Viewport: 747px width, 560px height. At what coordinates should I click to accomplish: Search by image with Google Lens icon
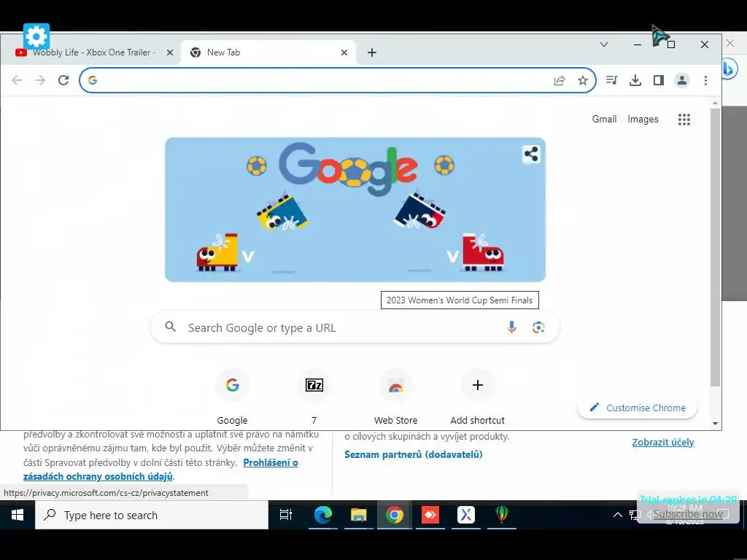tap(538, 327)
